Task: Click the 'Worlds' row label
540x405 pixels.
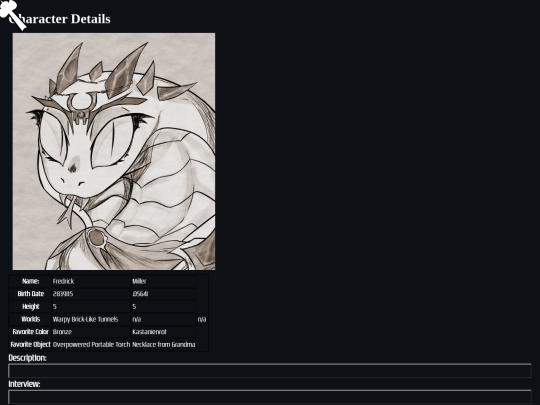Action: click(30, 319)
